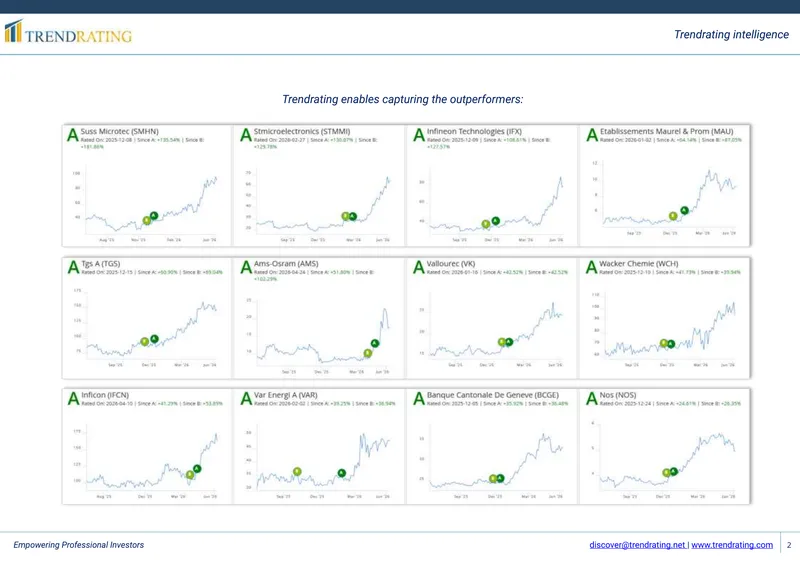Click the light green B marker on the Suss Microtec chart

[x=147, y=220]
